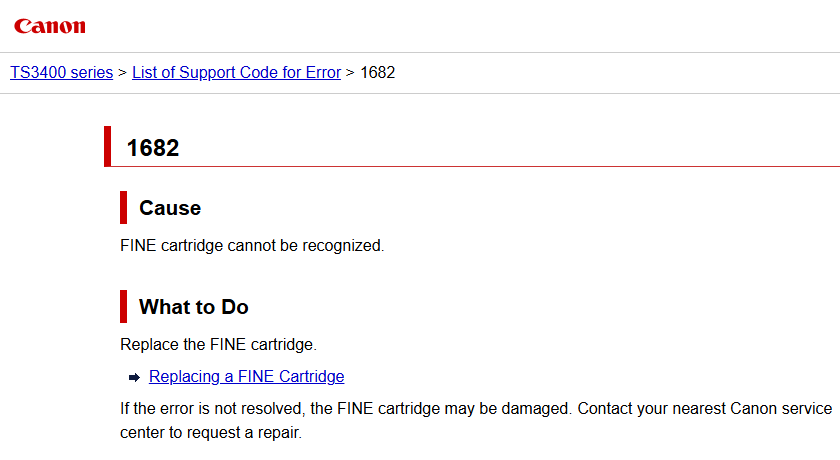Image resolution: width=840 pixels, height=460 pixels.
Task: Click the red marker next to Cause
Action: click(123, 207)
